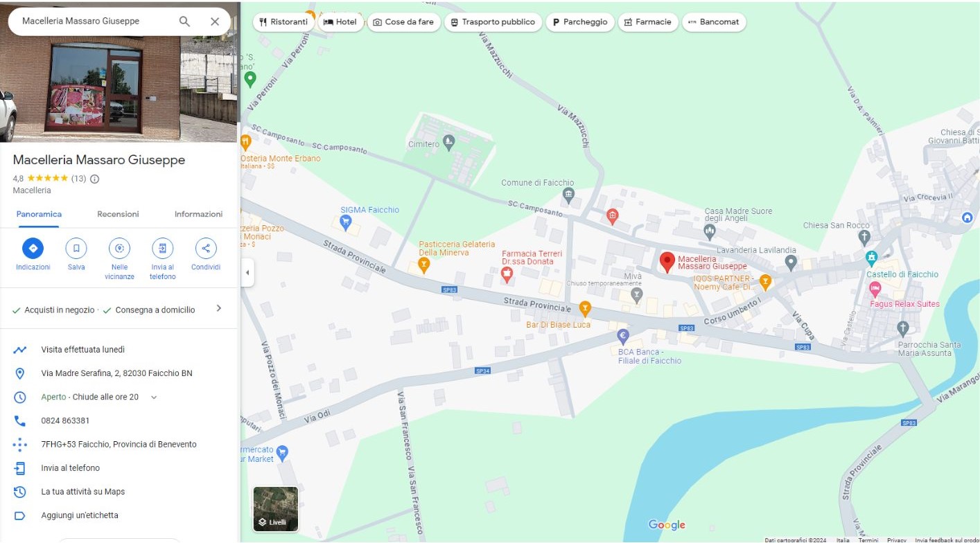The height and width of the screenshot is (543, 980).
Task: Click the plus code 7FHG+53 Faicchio
Action: (119, 445)
